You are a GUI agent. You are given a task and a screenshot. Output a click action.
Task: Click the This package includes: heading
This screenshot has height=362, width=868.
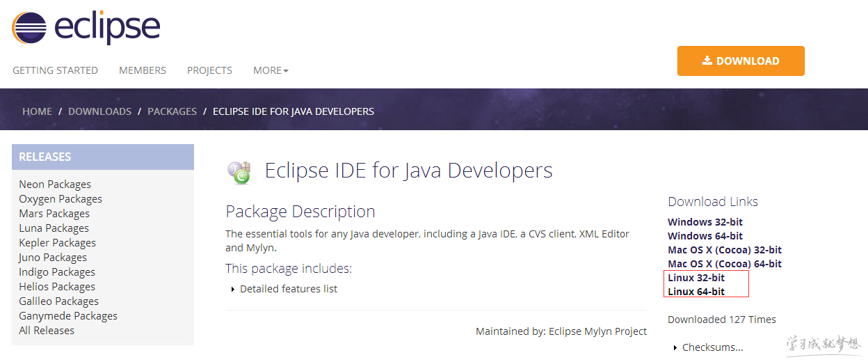tap(289, 269)
